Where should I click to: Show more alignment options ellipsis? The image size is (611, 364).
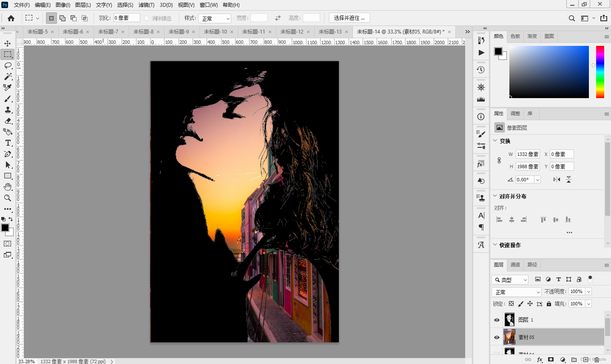569,232
